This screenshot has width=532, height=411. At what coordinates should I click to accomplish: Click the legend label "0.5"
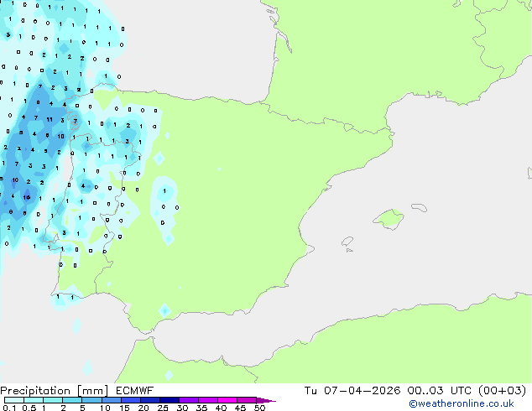pos(29,408)
